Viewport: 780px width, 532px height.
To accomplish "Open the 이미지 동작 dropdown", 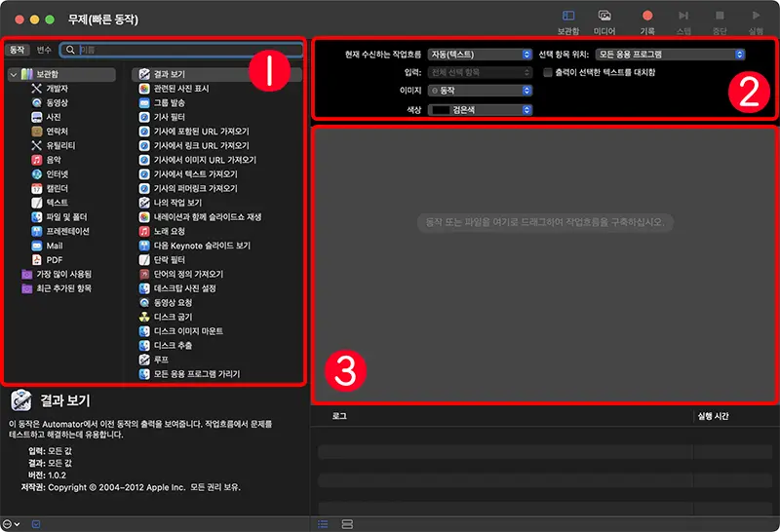I will [480, 91].
